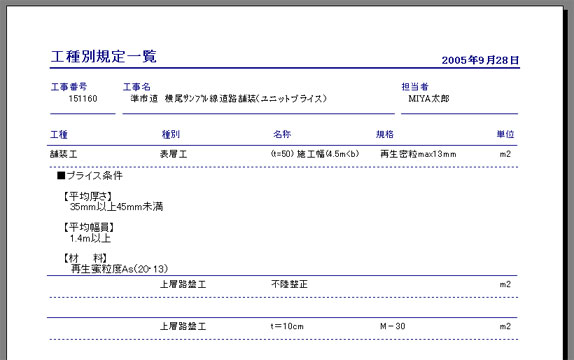Select the value 1.4m以上
This screenshot has width=574, height=360.
pos(90,238)
